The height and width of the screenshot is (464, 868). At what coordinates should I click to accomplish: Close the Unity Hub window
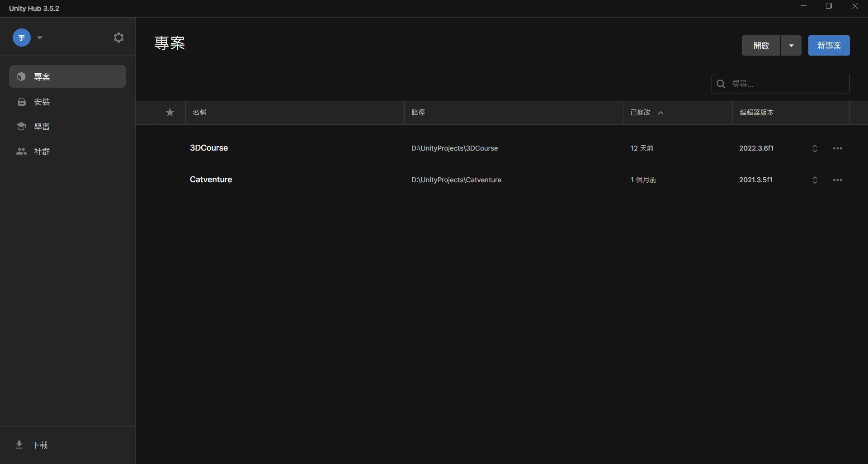pos(855,6)
